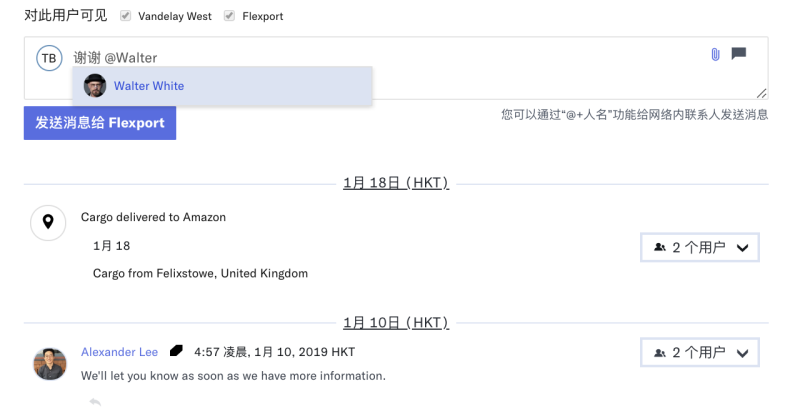Open the 2 个用户 dropdown for Alexander's message
Image resolution: width=800 pixels, height=416 pixels.
[699, 352]
